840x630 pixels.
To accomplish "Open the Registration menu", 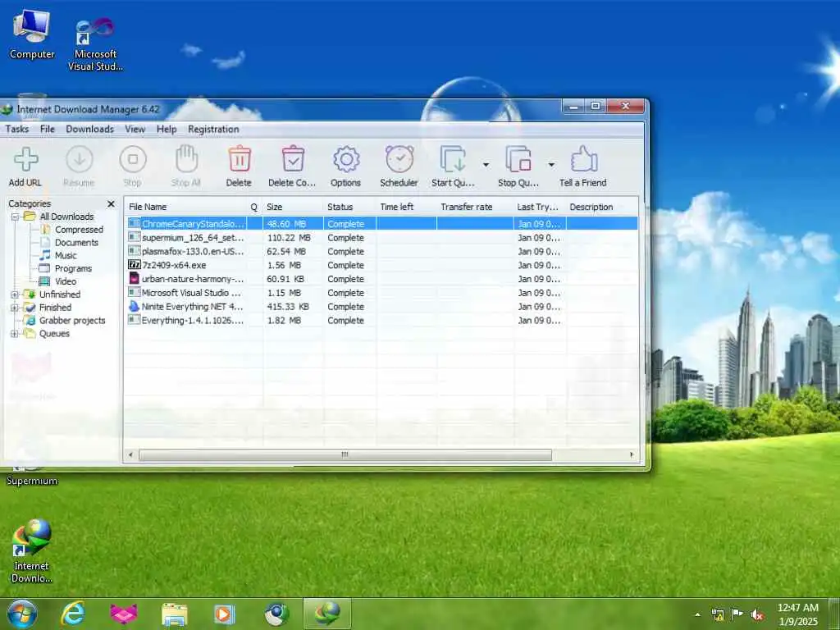I will click(x=214, y=129).
